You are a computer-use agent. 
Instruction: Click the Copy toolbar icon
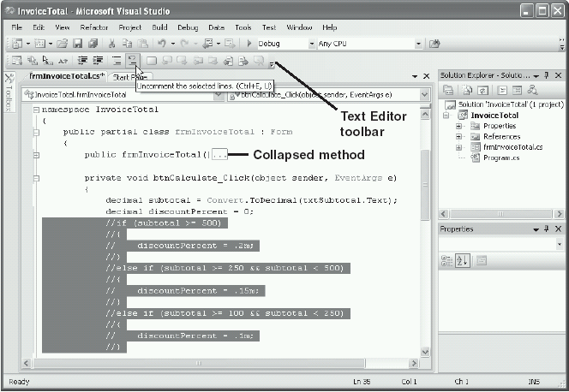coord(127,44)
